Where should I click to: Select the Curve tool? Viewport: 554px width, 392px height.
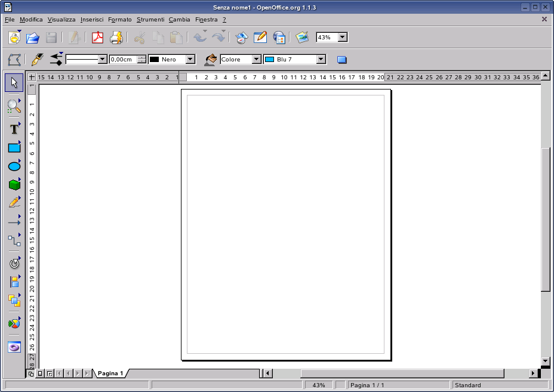point(13,202)
